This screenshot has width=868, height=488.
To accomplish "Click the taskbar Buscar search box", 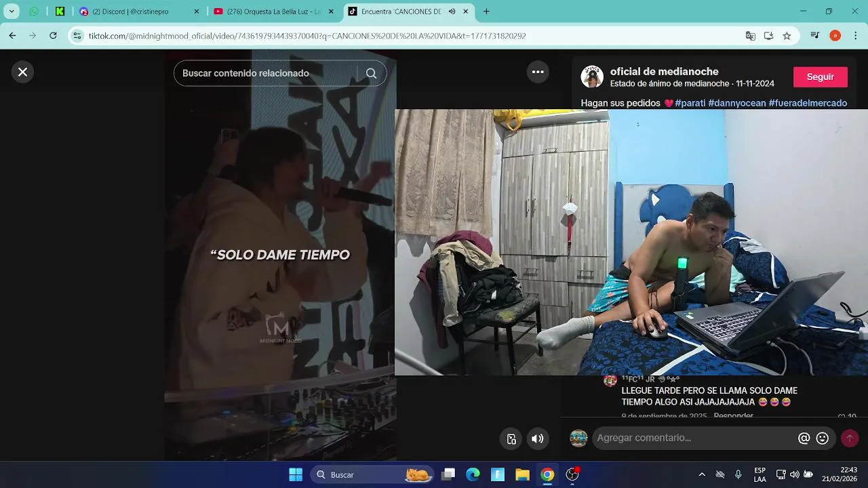I will (372, 474).
